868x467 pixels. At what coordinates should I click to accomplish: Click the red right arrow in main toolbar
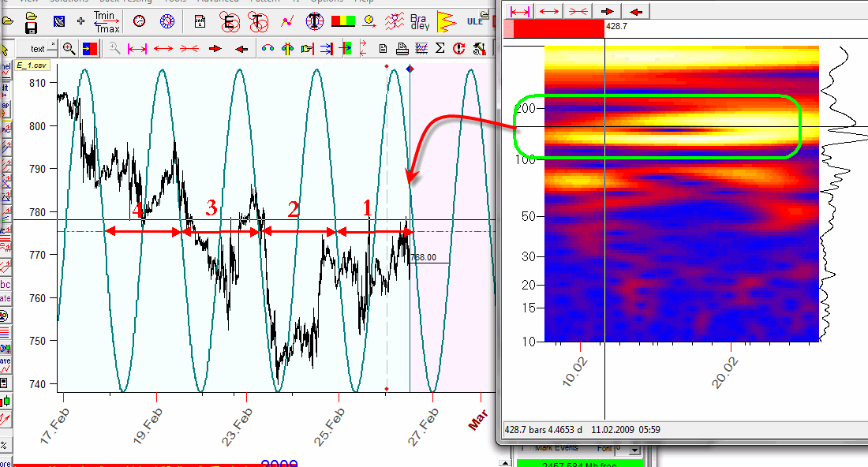(215, 49)
